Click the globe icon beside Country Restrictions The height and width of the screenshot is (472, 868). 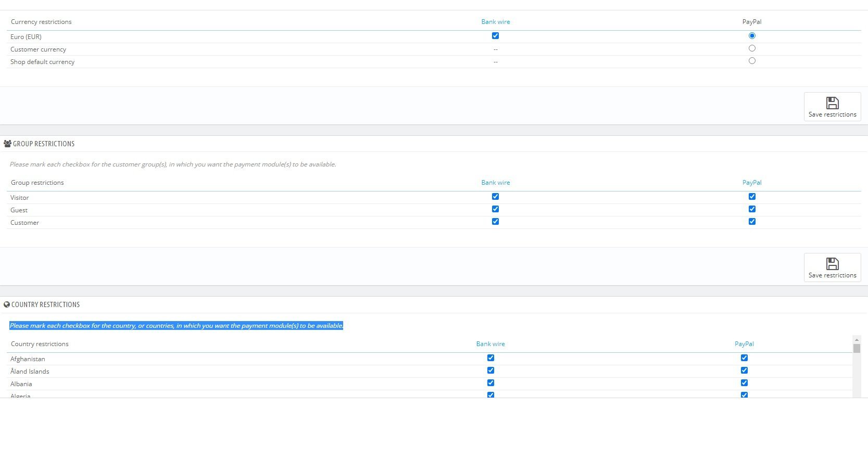[7, 304]
